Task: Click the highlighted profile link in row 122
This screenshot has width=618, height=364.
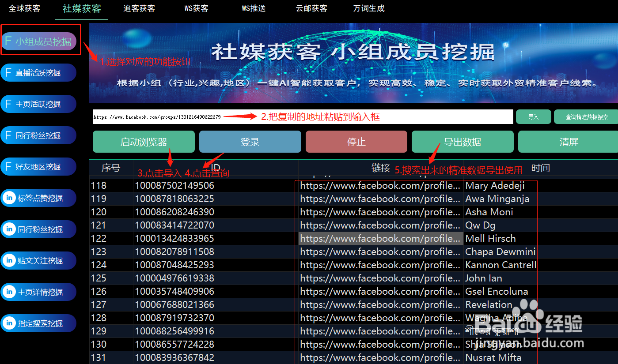Action: pyautogui.click(x=381, y=239)
